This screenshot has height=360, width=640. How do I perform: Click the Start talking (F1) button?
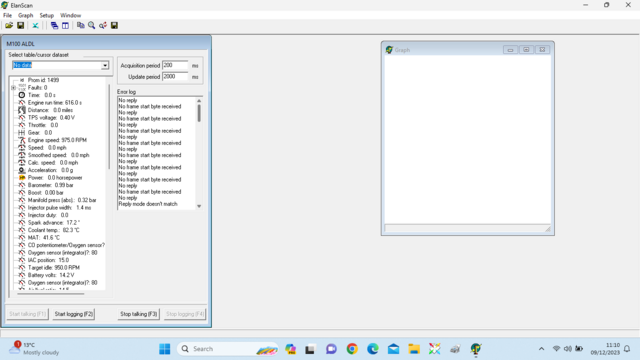pos(27,314)
